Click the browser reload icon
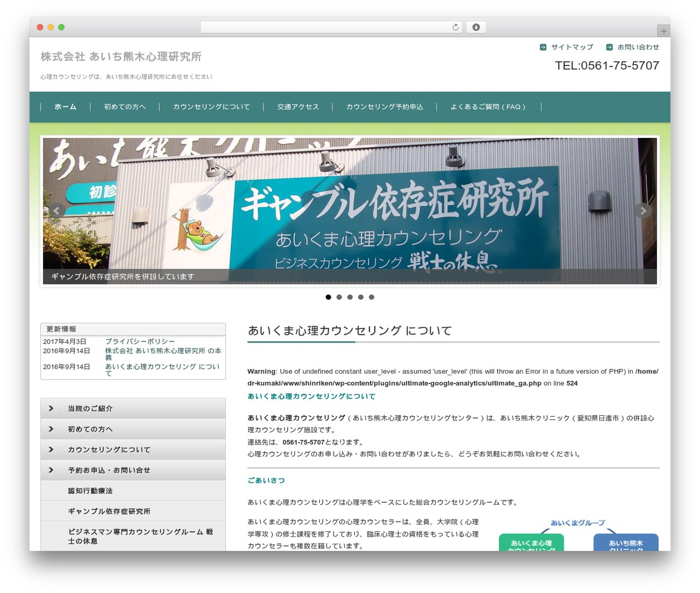Viewport: 700px width, 593px height. (x=455, y=27)
